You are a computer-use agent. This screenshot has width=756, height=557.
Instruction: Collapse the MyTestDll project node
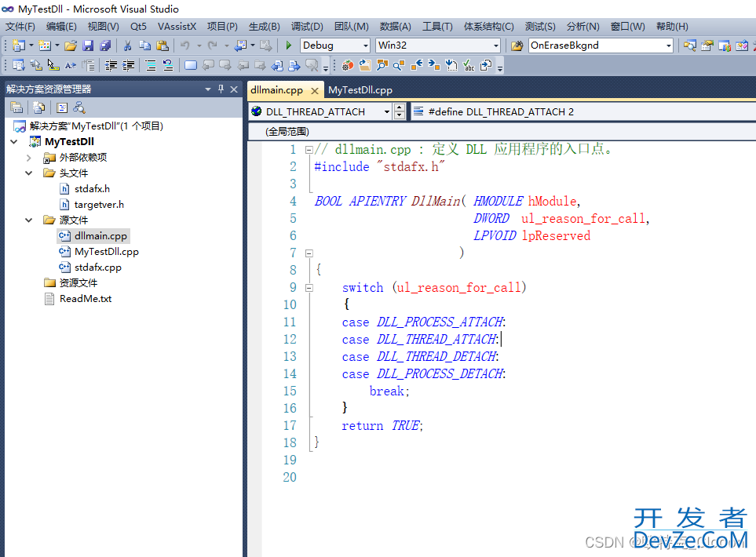(x=14, y=142)
